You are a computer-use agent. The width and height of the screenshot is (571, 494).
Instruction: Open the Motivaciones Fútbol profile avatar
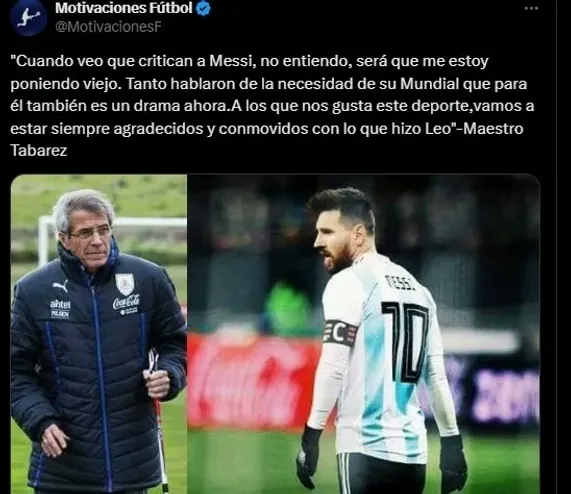(29, 17)
